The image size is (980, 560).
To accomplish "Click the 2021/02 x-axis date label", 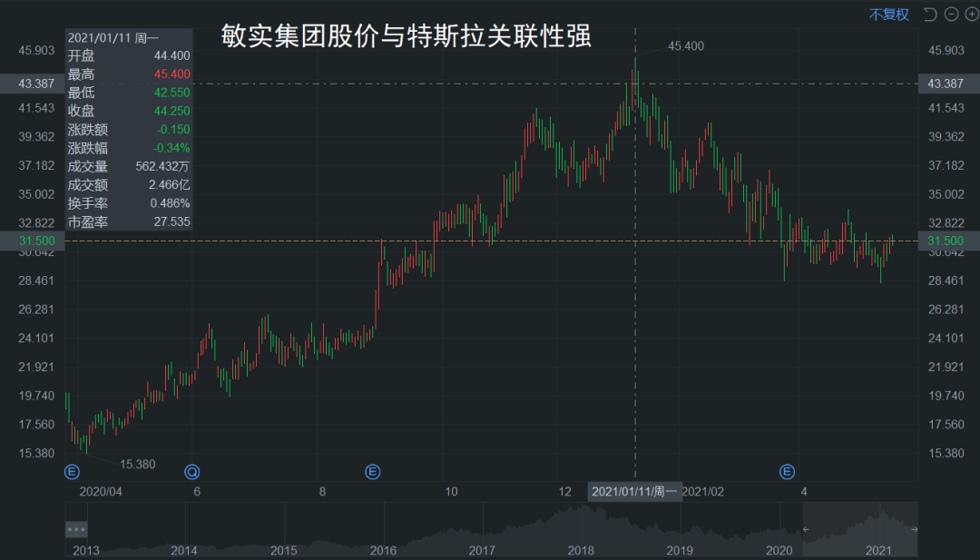I will (x=702, y=492).
